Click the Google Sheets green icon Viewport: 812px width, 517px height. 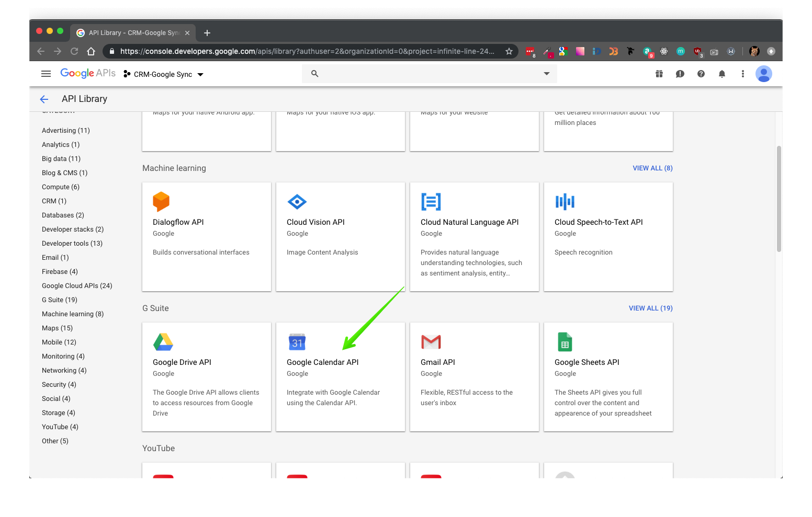(565, 342)
